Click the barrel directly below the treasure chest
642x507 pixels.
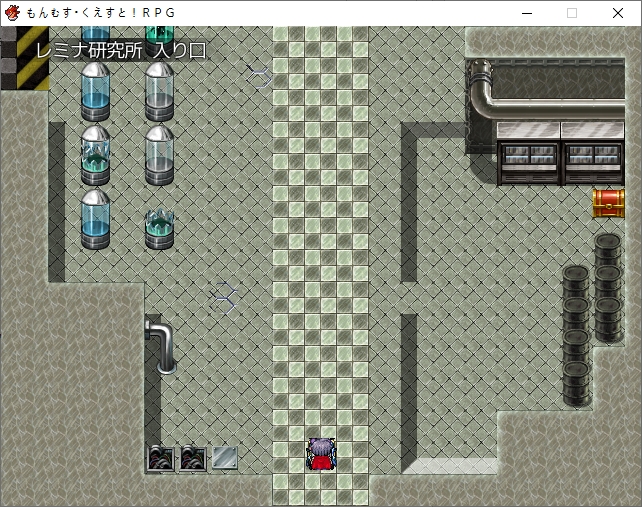click(608, 249)
